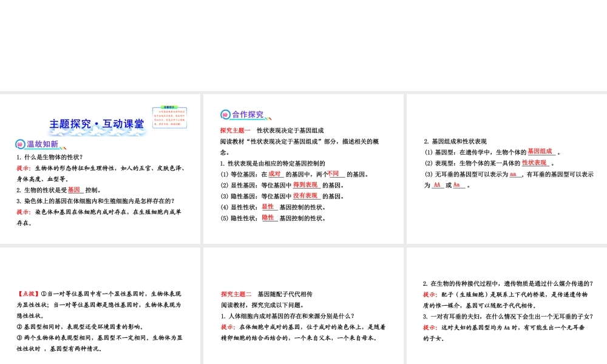
Task: Click the hint about 生物体的形态特征和生理特性
Action: point(101,174)
